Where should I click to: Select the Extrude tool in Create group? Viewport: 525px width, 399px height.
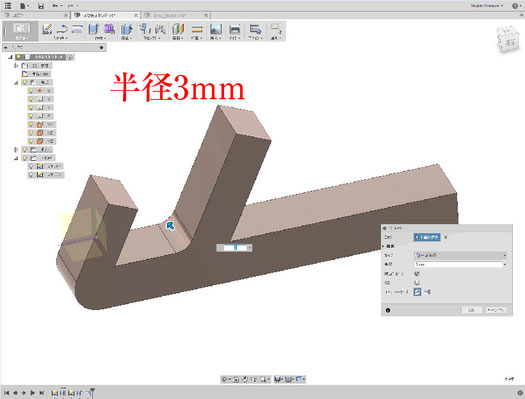click(93, 29)
